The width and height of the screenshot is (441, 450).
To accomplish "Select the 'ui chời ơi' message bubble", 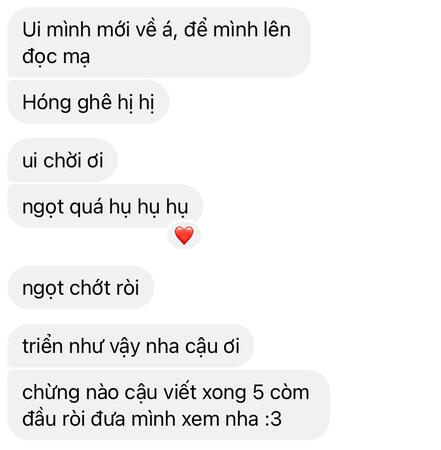I will coord(62,160).
